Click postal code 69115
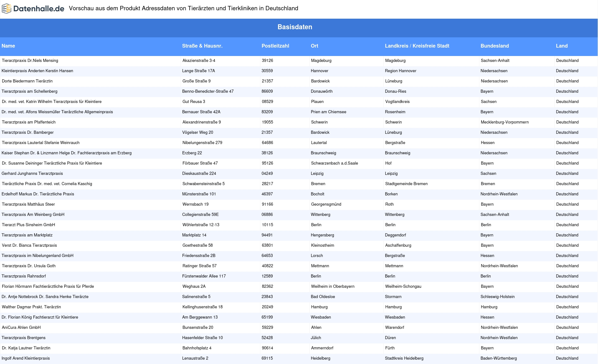598x364 pixels. click(x=267, y=358)
